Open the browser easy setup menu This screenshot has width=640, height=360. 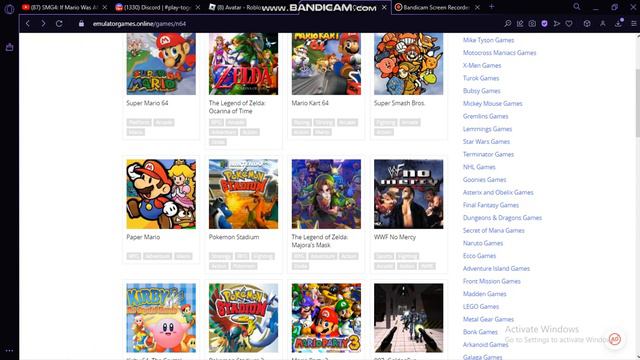coord(633,24)
